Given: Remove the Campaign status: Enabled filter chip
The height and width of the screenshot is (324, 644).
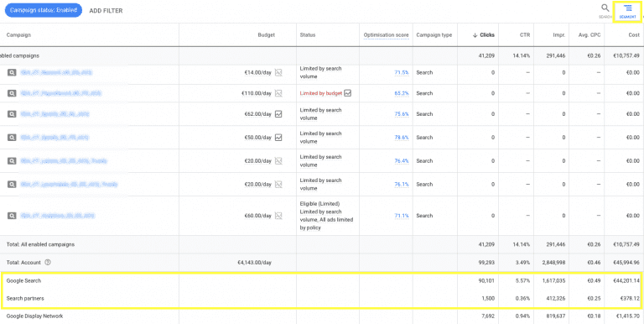Looking at the screenshot, I should (44, 11).
